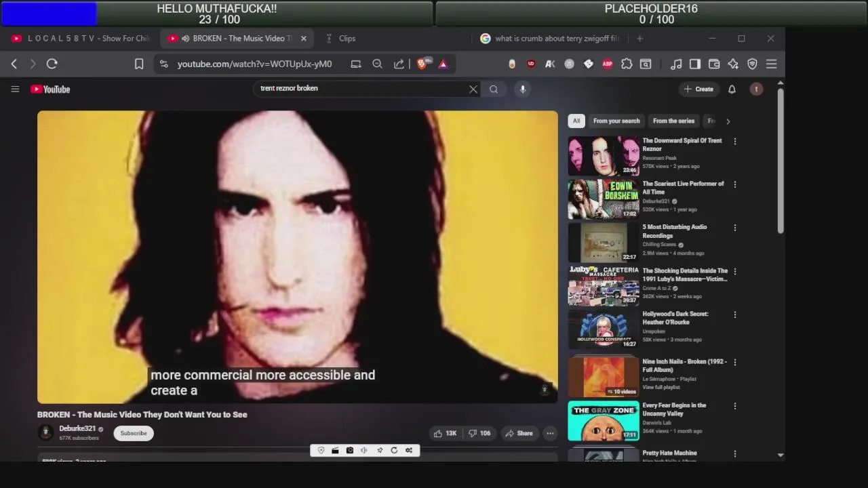Subscribe to the Deburke321 channel
Viewport: 868px width, 488px height.
tap(134, 433)
